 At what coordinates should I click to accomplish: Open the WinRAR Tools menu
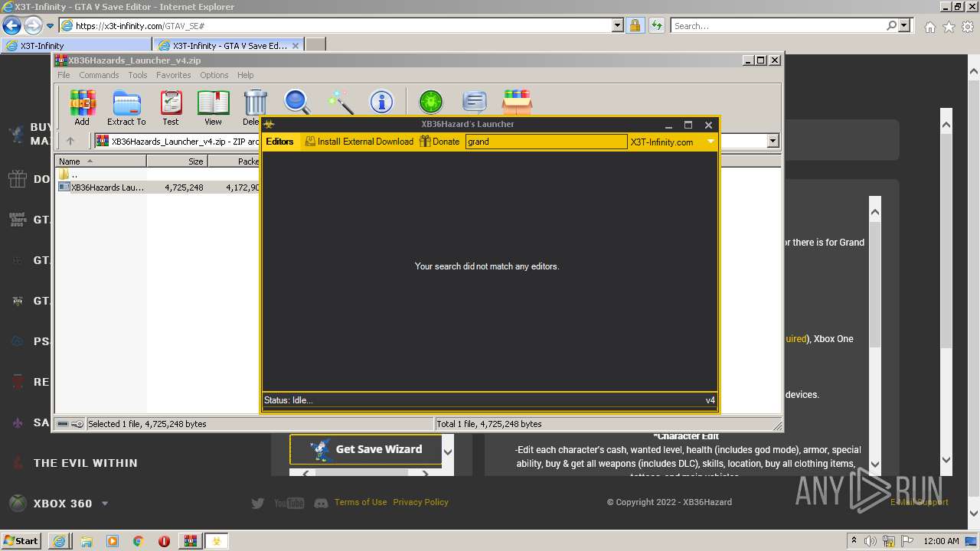click(x=138, y=75)
